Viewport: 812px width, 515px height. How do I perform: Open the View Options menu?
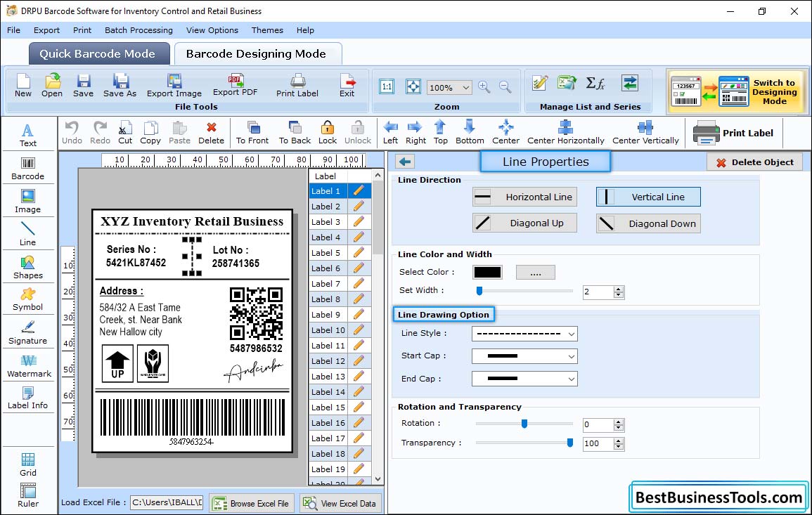[212, 30]
